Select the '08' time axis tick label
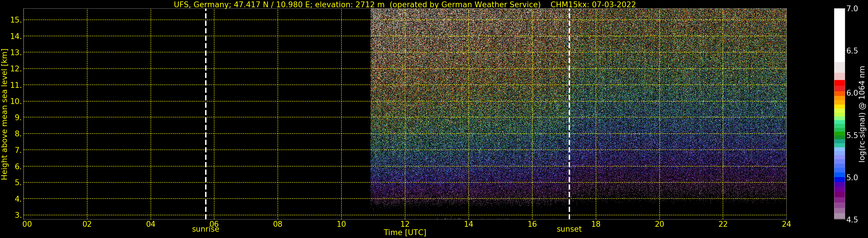The image size is (868, 238). [x=278, y=224]
